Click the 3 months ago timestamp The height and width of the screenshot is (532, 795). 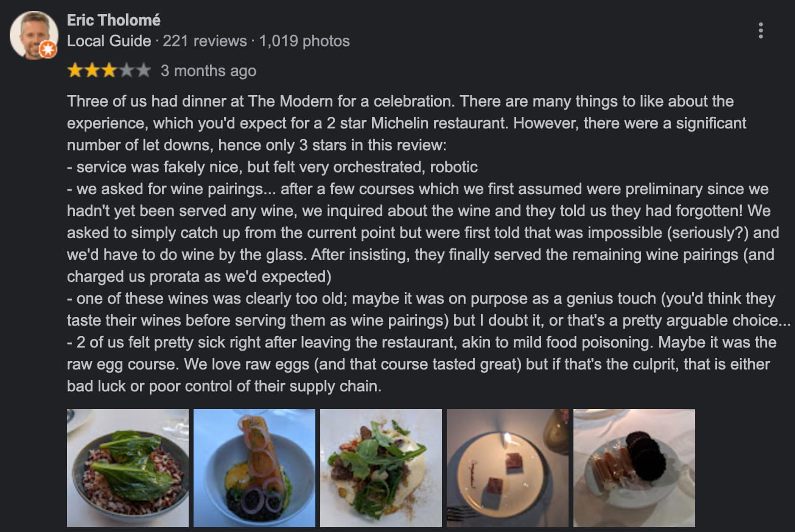point(208,71)
